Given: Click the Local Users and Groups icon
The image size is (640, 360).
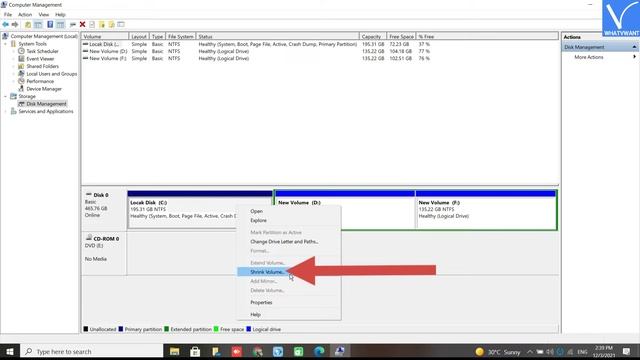Looking at the screenshot, I should click(21, 73).
